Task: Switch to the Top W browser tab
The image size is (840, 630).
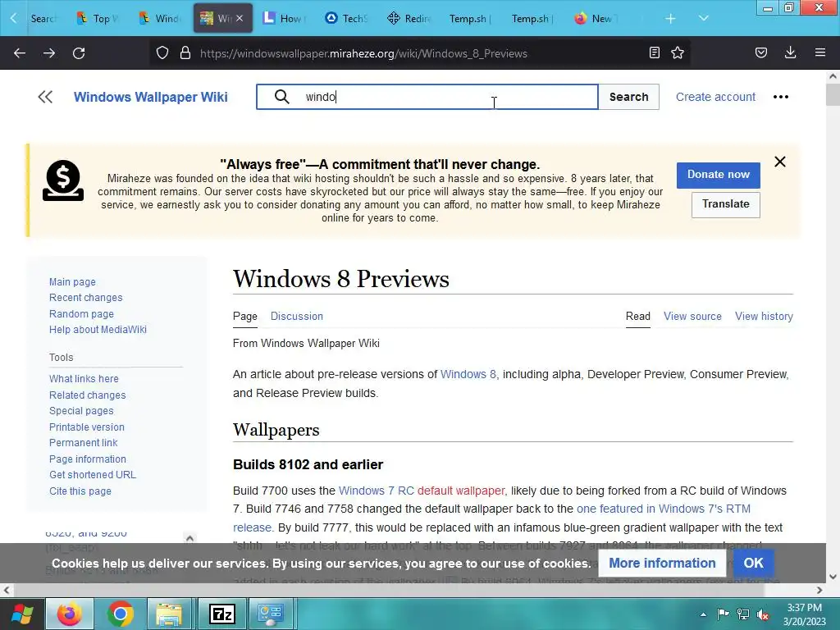Action: [x=98, y=19]
